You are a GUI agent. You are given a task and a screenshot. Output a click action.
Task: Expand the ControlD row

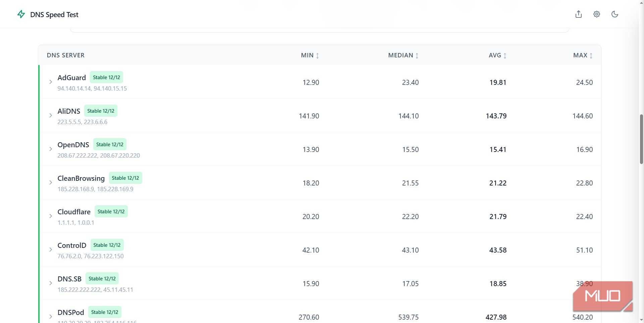pyautogui.click(x=51, y=250)
